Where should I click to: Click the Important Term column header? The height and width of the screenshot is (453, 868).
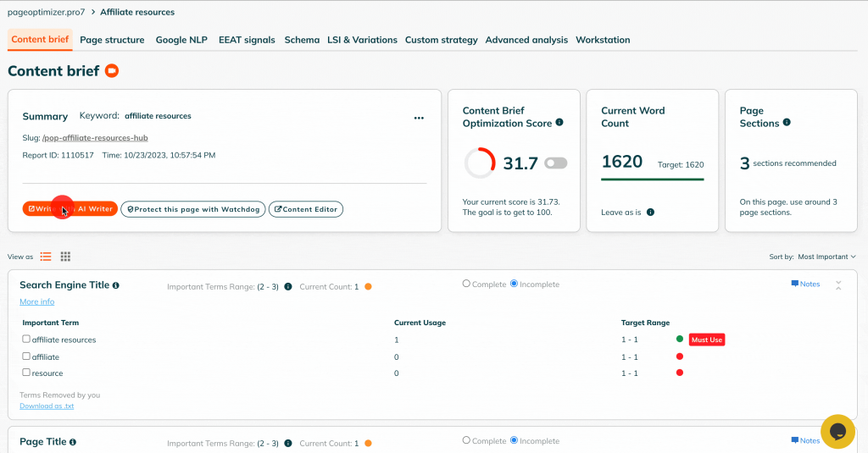tap(50, 323)
